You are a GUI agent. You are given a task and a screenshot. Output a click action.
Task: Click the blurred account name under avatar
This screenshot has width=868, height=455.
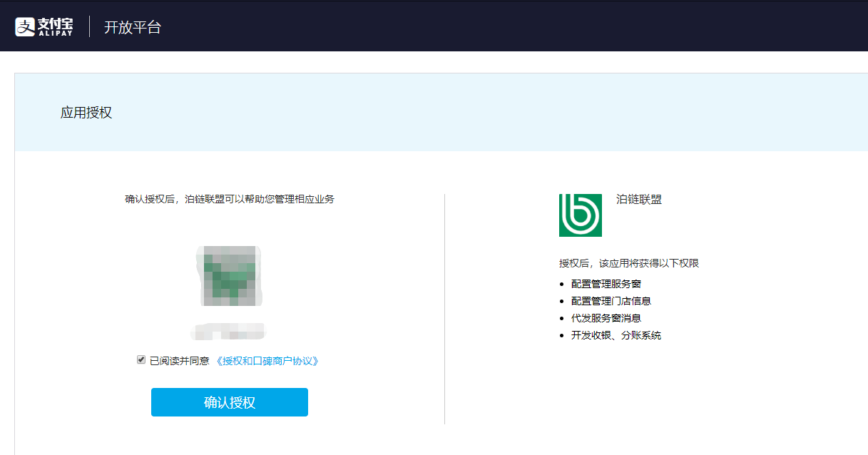[228, 332]
